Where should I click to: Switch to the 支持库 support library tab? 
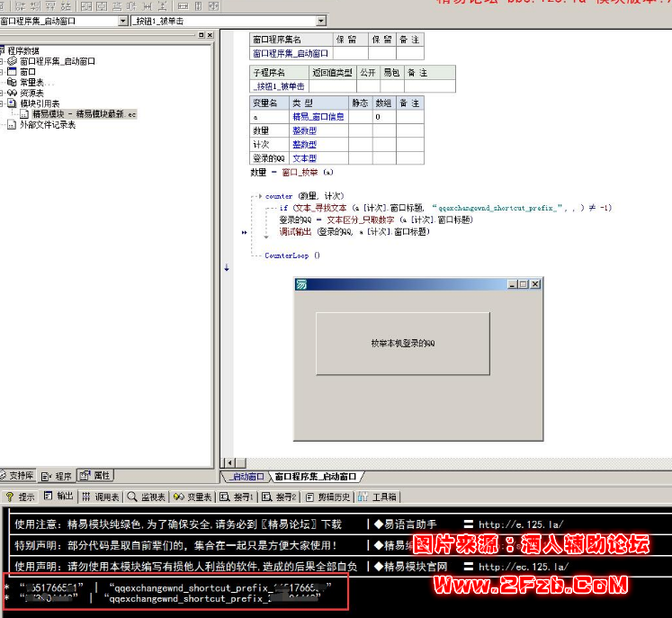coord(16,475)
